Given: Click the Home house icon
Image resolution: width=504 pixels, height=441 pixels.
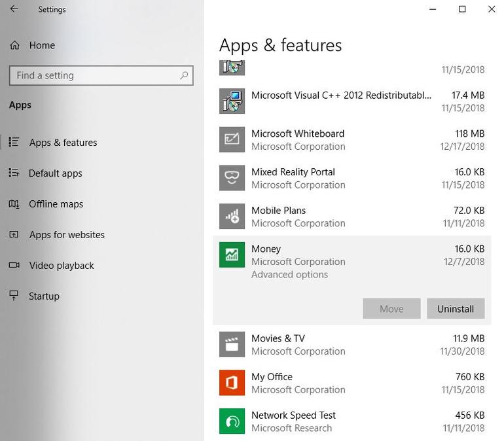Looking at the screenshot, I should [14, 45].
